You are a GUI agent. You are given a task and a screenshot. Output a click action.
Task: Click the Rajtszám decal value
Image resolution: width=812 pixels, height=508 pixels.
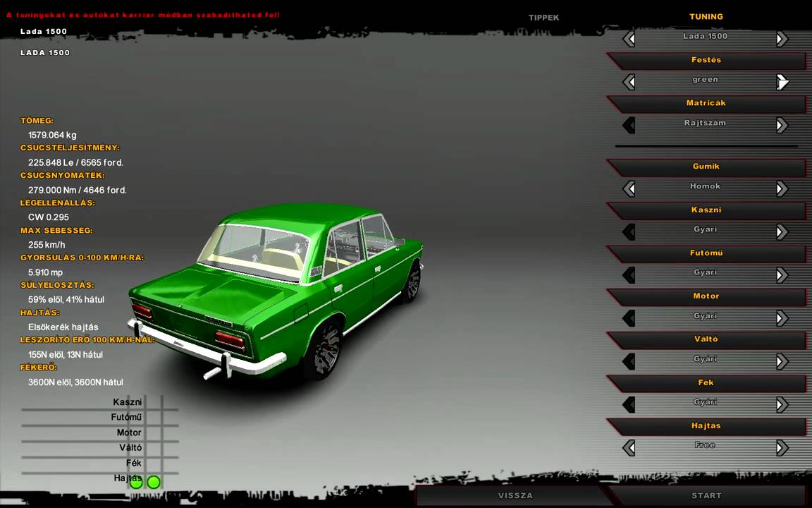[706, 123]
